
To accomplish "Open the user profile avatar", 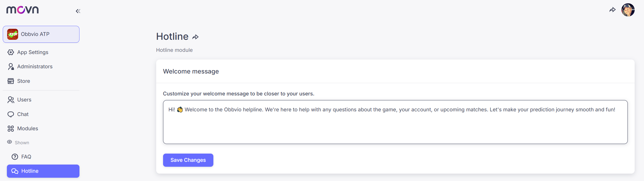I will (x=628, y=10).
